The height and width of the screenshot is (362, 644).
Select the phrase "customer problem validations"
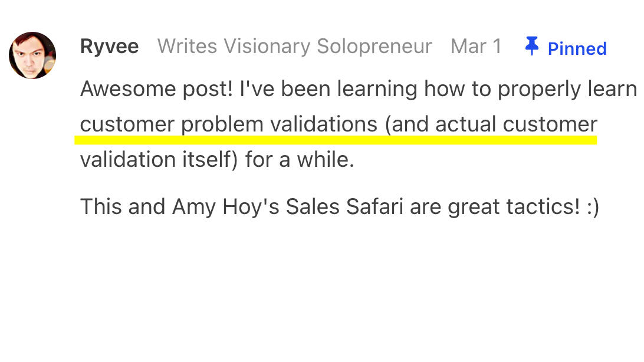pos(228,125)
